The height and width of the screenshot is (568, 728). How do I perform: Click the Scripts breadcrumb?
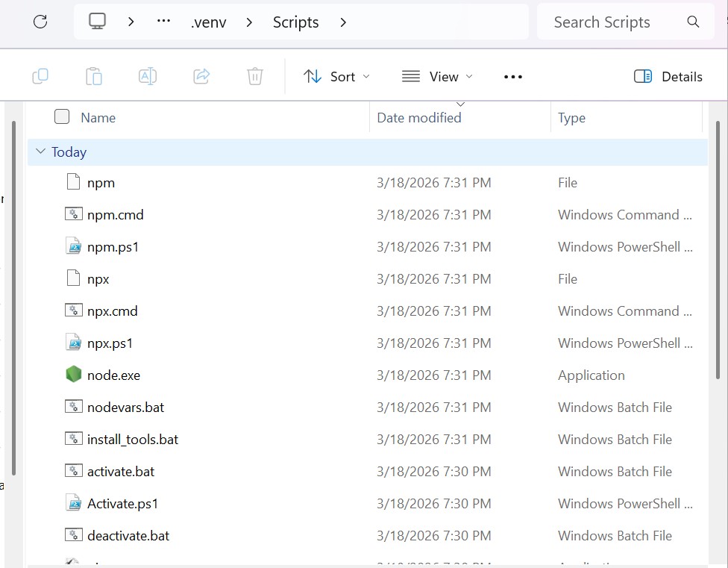[295, 22]
